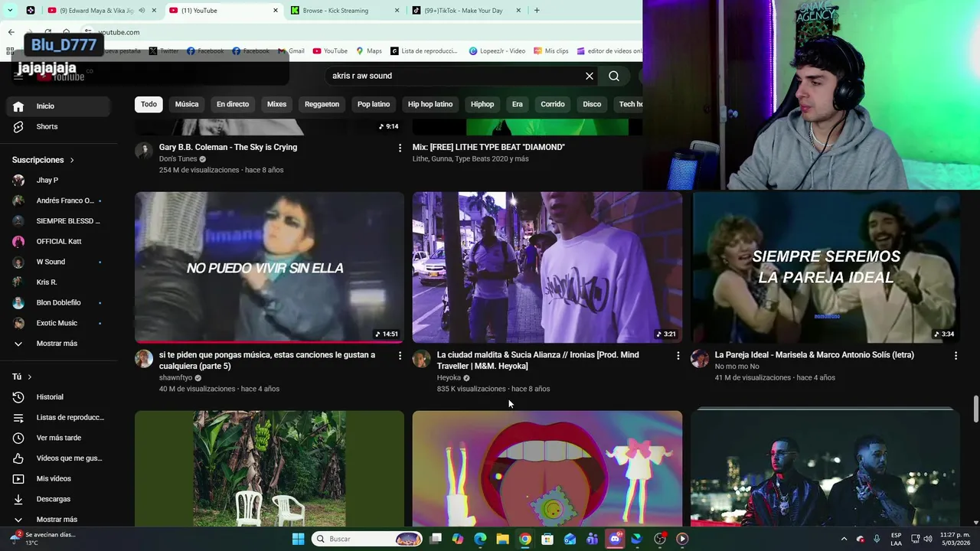Viewport: 980px width, 551px height.
Task: Click the browser address bar youtube.com
Action: 119,32
